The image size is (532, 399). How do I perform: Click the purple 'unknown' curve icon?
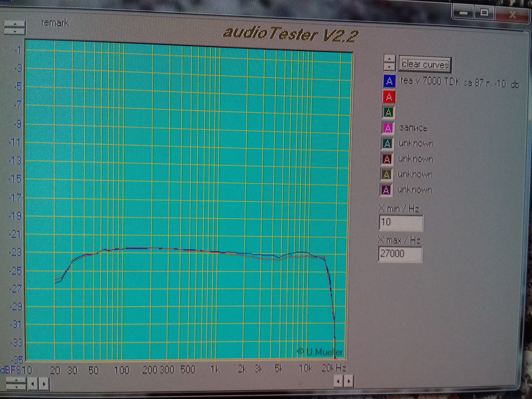(386, 190)
